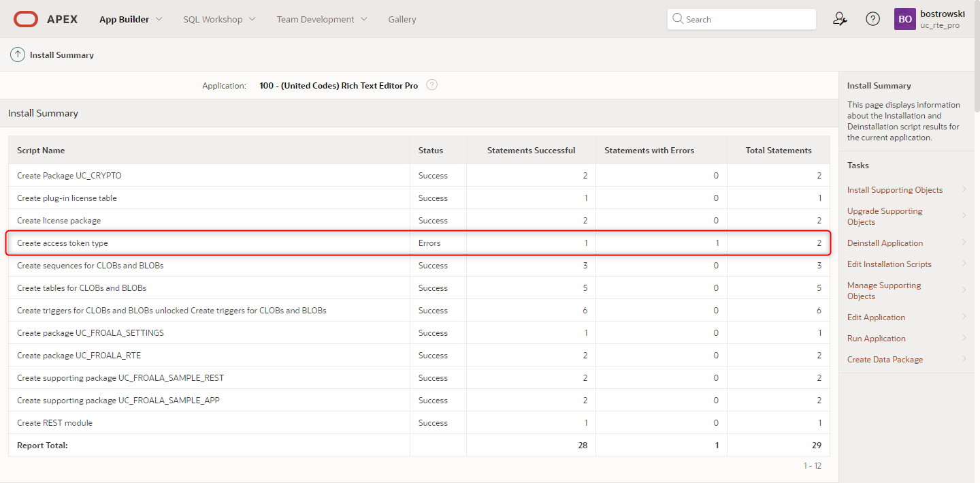Click Create Data Package task
Image resolution: width=980 pixels, height=483 pixels.
885,360
